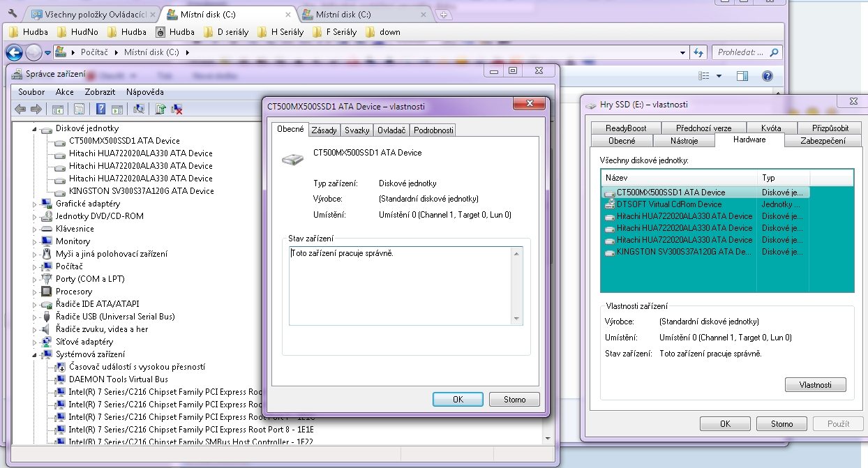Switch to the Ovladač tab

(391, 130)
